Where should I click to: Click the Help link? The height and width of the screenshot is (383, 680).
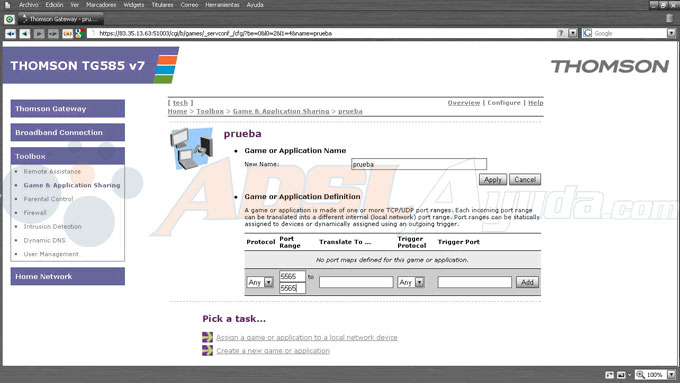[536, 103]
